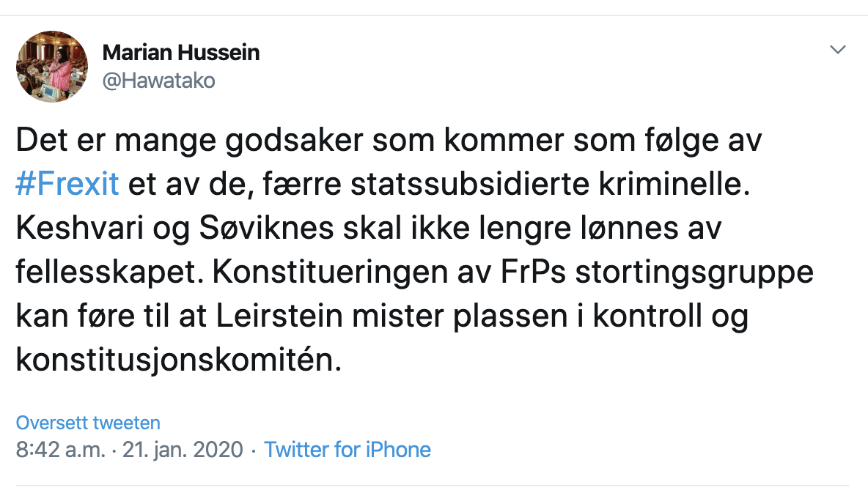Click the "Twitter for iPhone" source link
The width and height of the screenshot is (868, 504).
pos(347,449)
